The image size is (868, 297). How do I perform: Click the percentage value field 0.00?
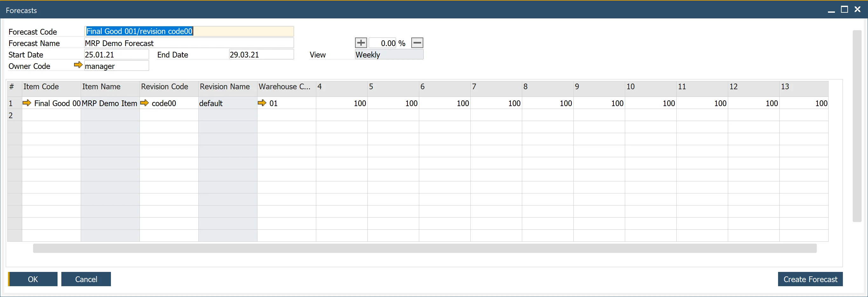pyautogui.click(x=383, y=43)
